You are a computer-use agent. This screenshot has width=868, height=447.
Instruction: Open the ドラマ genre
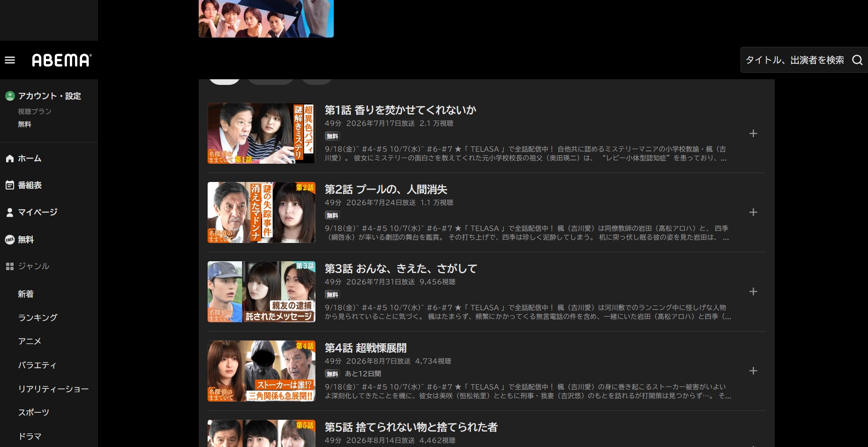click(30, 436)
